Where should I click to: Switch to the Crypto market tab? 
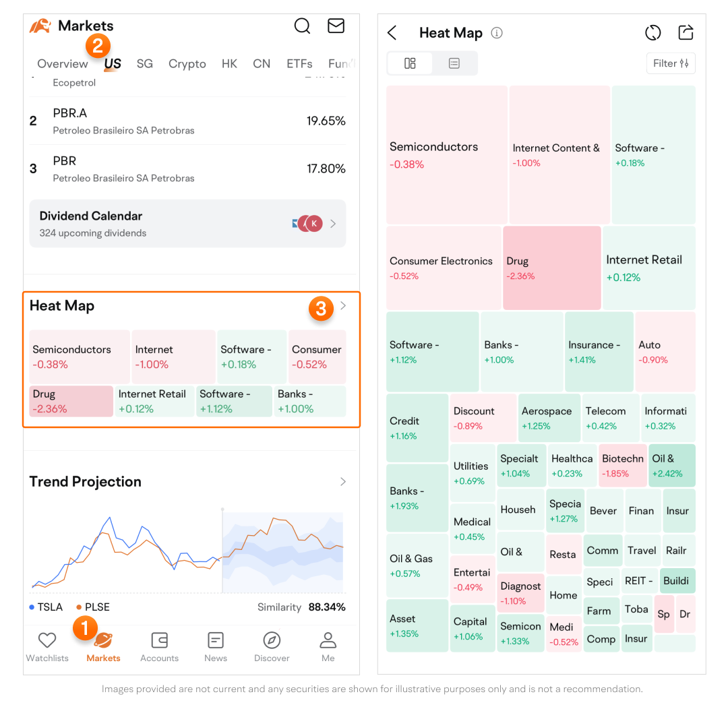tap(187, 64)
